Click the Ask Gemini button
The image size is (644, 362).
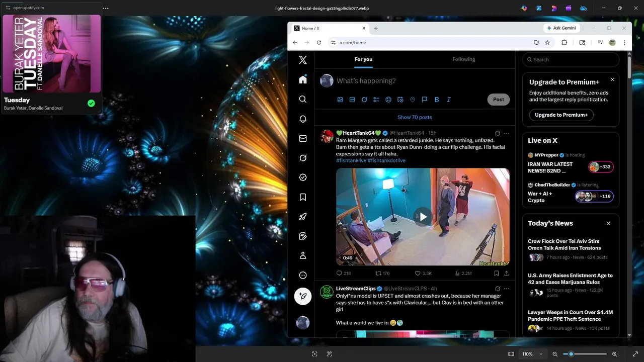point(561,28)
